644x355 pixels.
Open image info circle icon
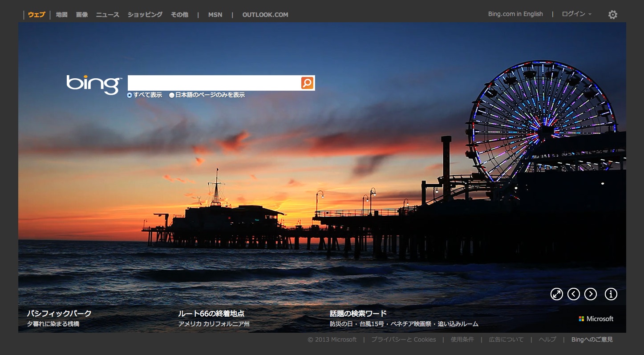611,294
